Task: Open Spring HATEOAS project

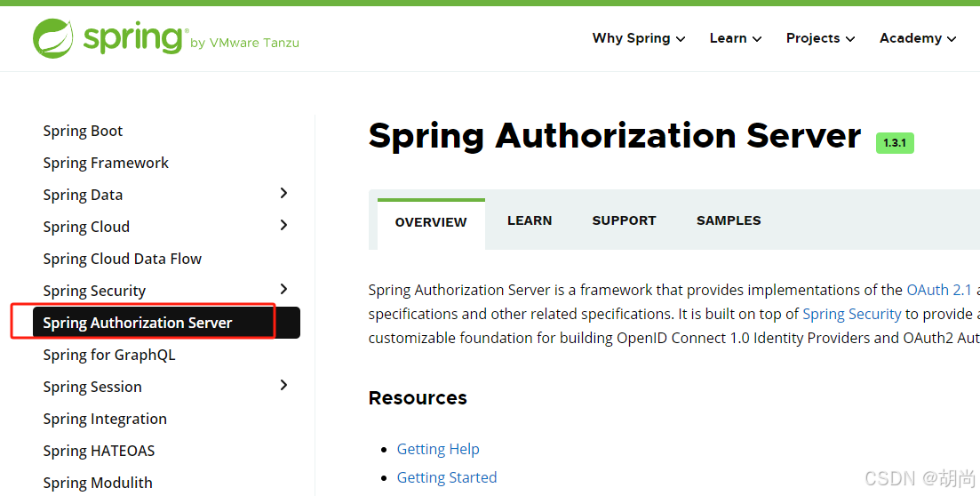Action: point(99,451)
